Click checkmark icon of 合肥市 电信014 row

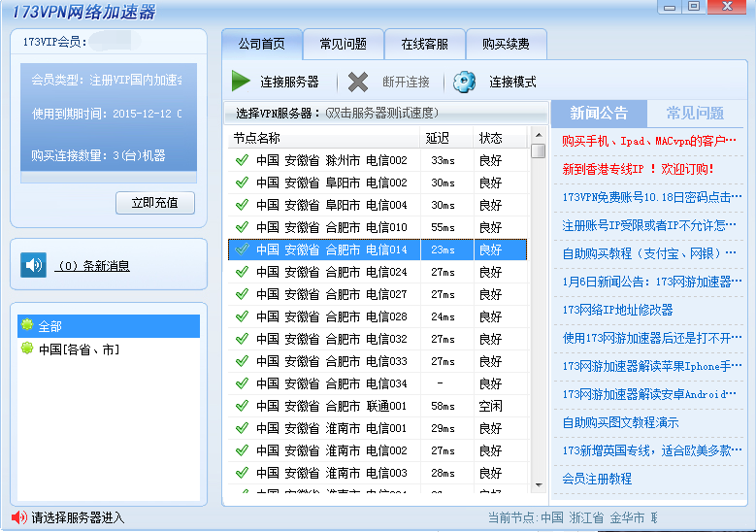pyautogui.click(x=242, y=249)
